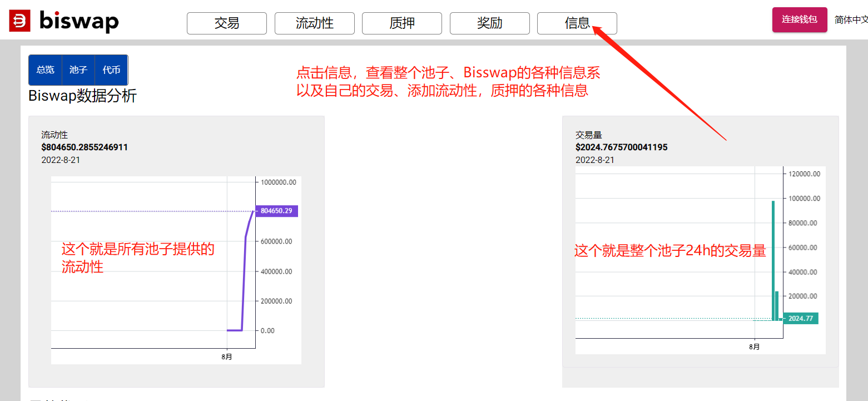The image size is (868, 401).
Task: Click the 200000.00 liquidity axis label
Action: point(276,301)
